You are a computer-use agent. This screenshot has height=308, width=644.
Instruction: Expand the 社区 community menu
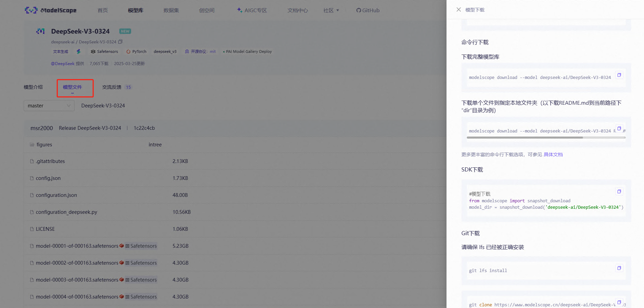pyautogui.click(x=331, y=11)
